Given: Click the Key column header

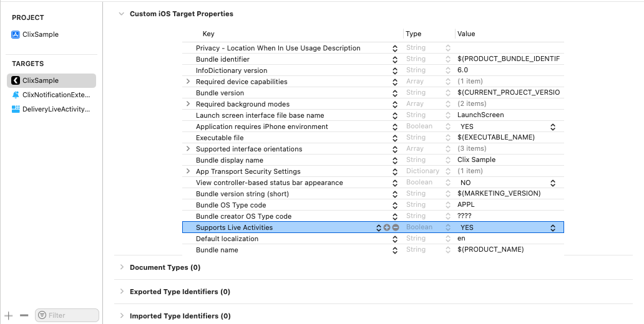Looking at the screenshot, I should click(x=208, y=34).
